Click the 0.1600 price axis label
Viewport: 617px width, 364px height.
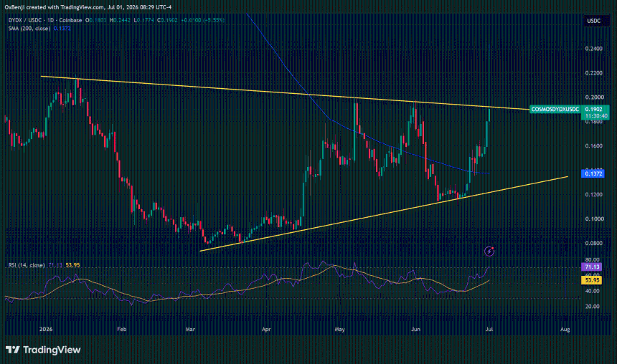tap(593, 146)
